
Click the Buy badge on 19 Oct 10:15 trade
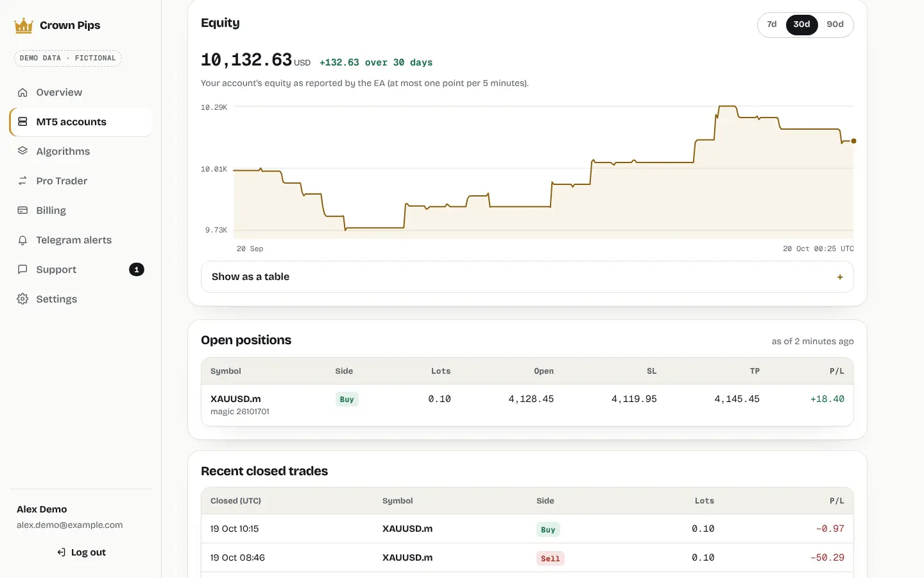[x=548, y=529]
